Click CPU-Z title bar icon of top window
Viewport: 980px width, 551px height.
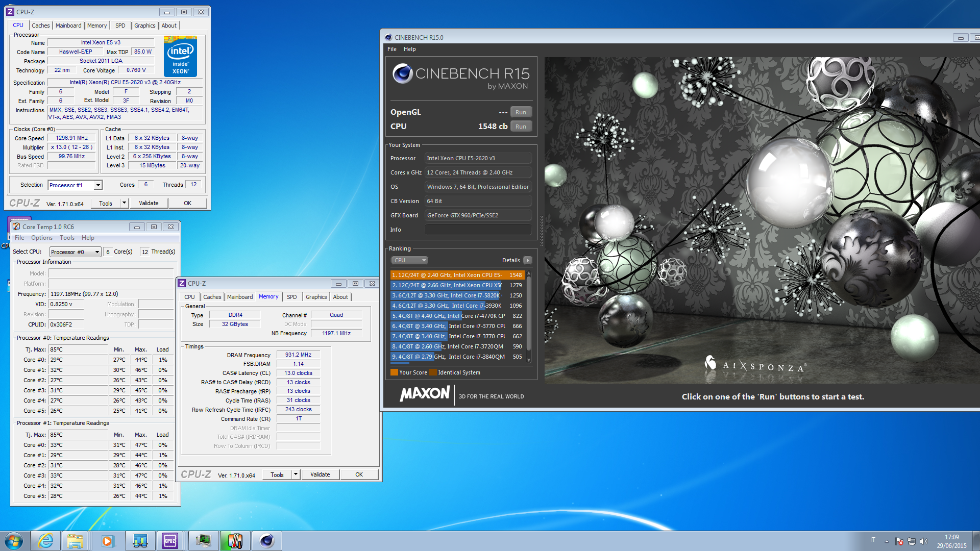click(x=10, y=12)
